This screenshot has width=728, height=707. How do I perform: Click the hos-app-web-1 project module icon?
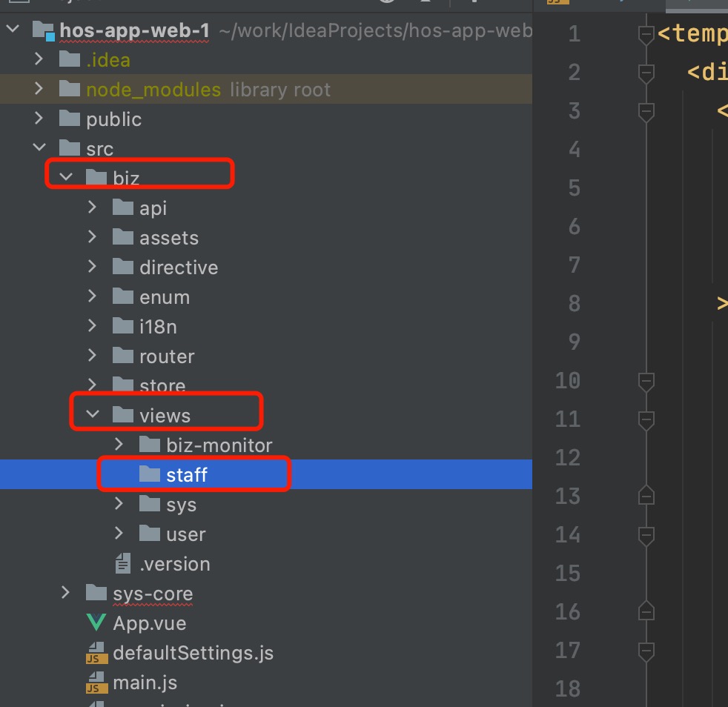[x=43, y=31]
